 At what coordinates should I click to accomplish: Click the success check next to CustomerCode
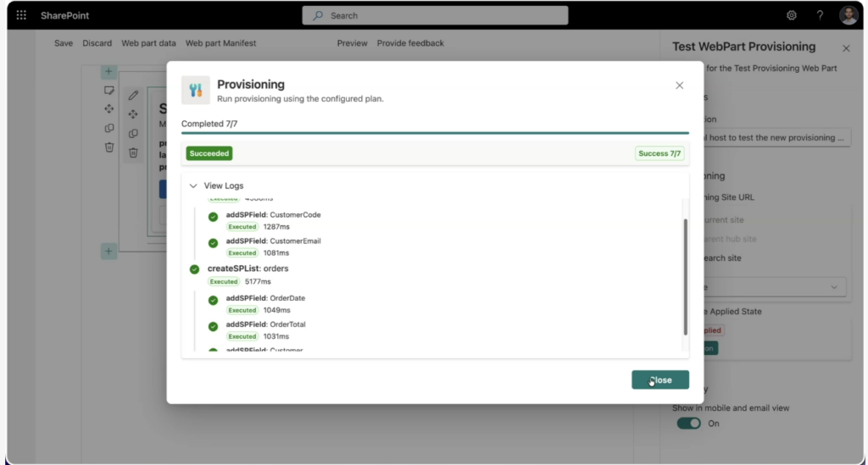pyautogui.click(x=213, y=217)
